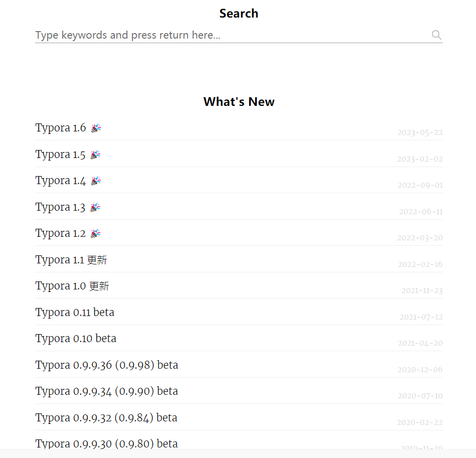Open Typora 0.9.9.34 (0.9.90) beta entry
The image size is (476, 458).
(106, 391)
